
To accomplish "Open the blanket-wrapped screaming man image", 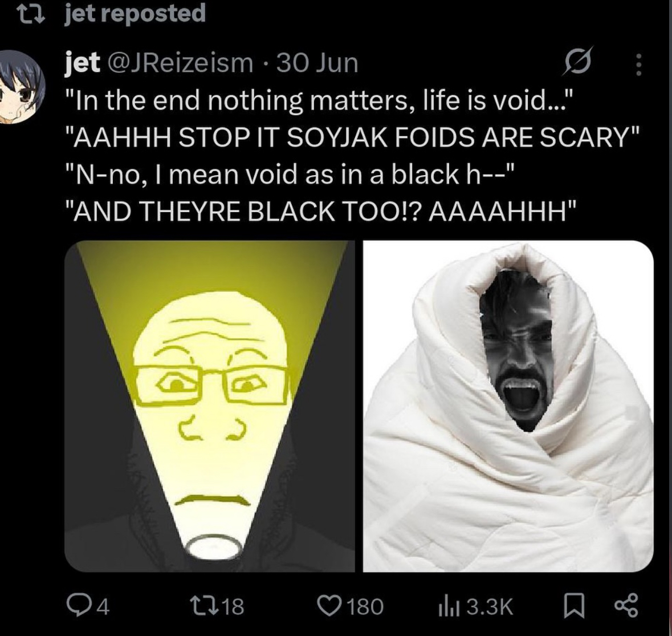I will [508, 406].
